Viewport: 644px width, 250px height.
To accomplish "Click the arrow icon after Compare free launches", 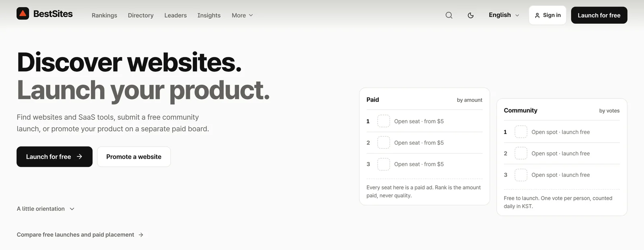I will (x=141, y=235).
